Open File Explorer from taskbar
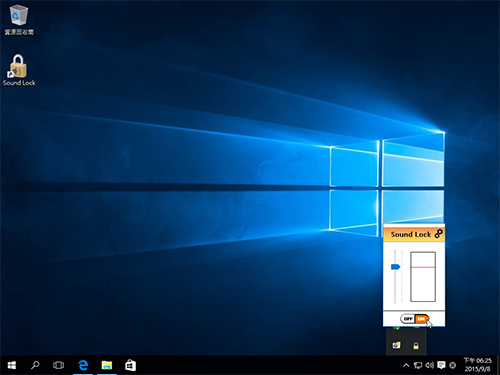 [107, 365]
